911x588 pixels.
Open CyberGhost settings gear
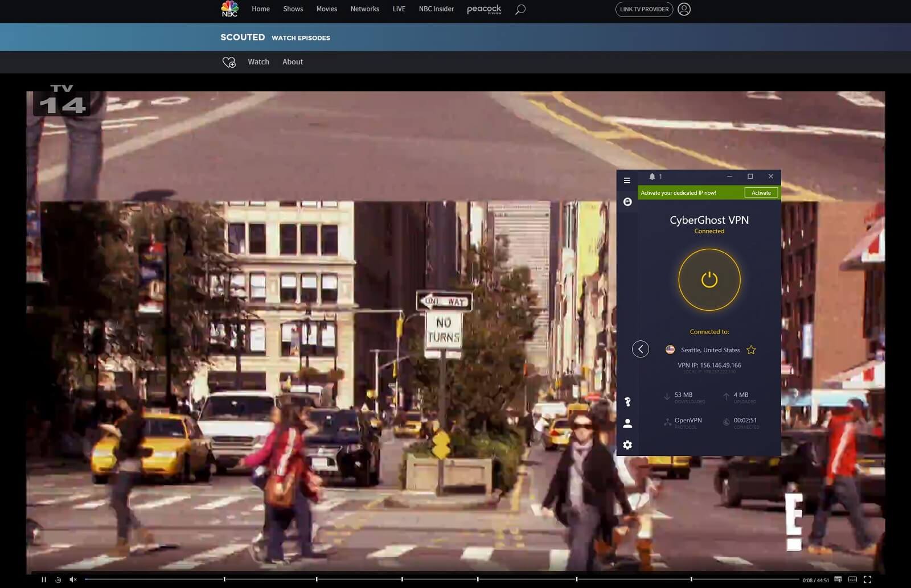click(627, 445)
